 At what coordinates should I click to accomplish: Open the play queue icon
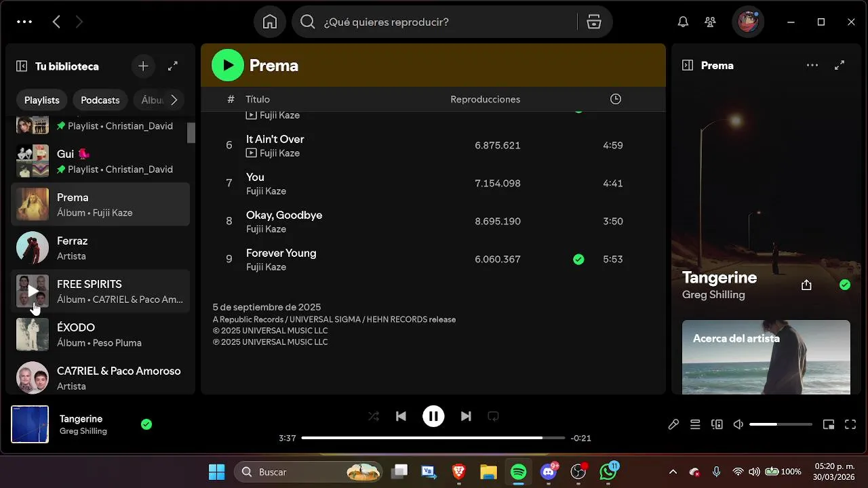tap(695, 424)
